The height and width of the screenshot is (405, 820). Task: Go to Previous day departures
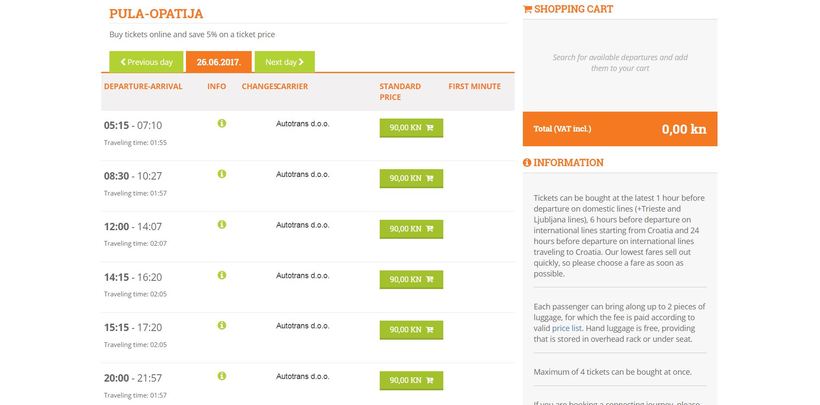[x=146, y=62]
